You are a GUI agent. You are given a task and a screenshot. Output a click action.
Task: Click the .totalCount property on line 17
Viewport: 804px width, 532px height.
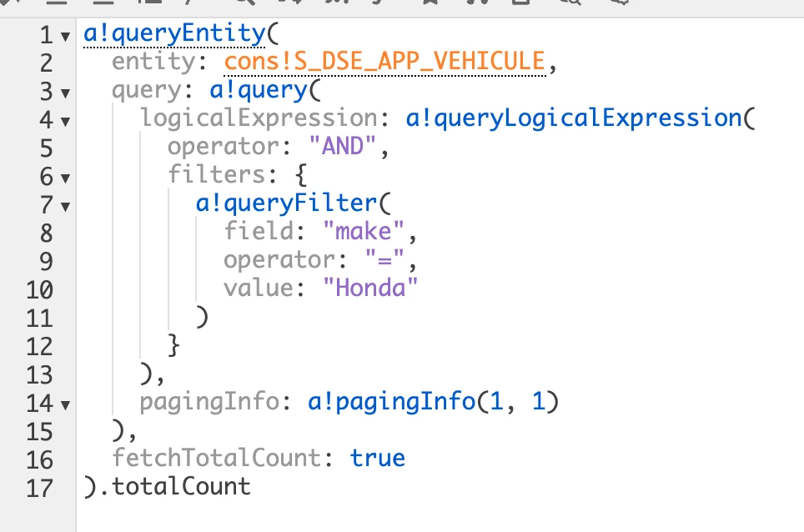(x=174, y=486)
